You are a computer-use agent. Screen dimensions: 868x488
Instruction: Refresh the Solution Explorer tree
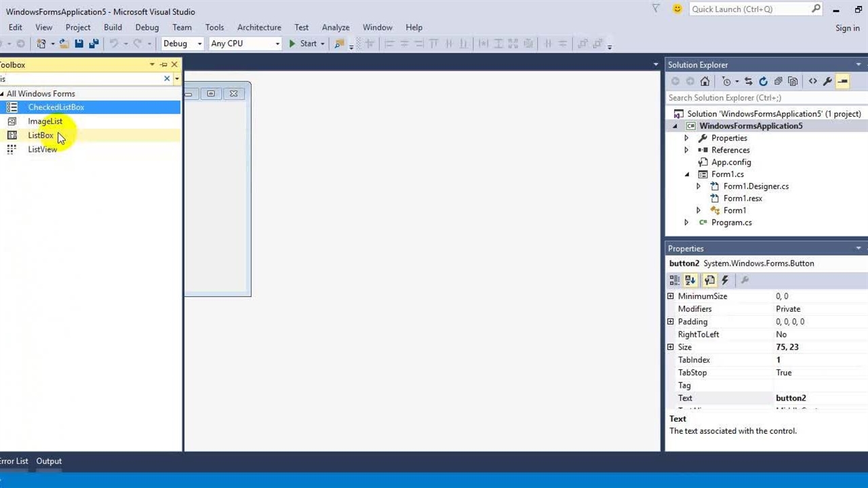pyautogui.click(x=763, y=81)
